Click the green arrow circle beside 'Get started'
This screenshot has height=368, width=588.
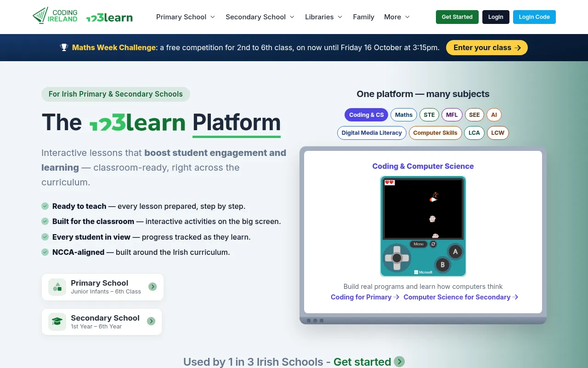[399, 362]
